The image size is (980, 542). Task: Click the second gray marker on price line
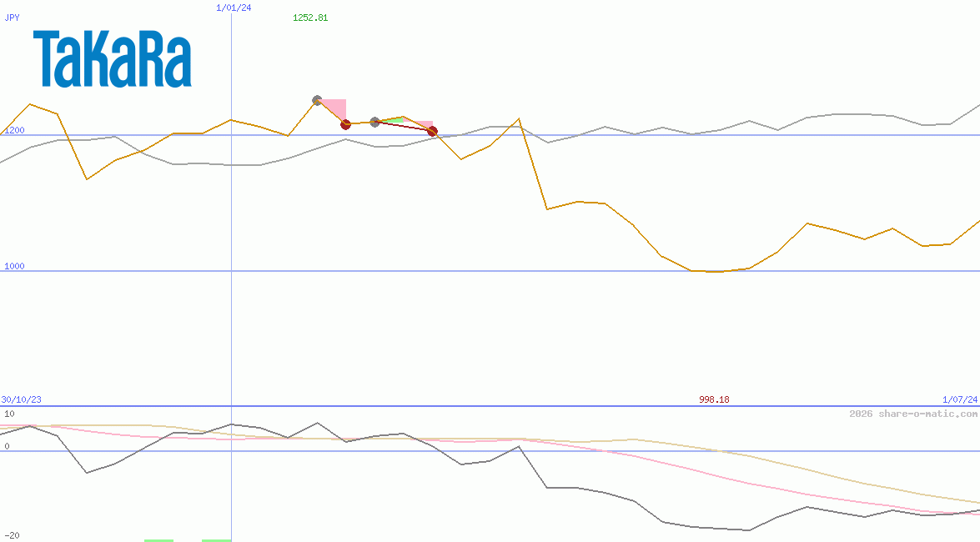point(374,122)
